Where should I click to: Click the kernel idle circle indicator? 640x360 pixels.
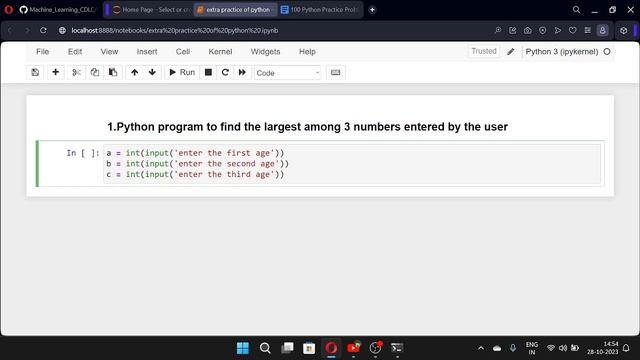click(x=607, y=51)
